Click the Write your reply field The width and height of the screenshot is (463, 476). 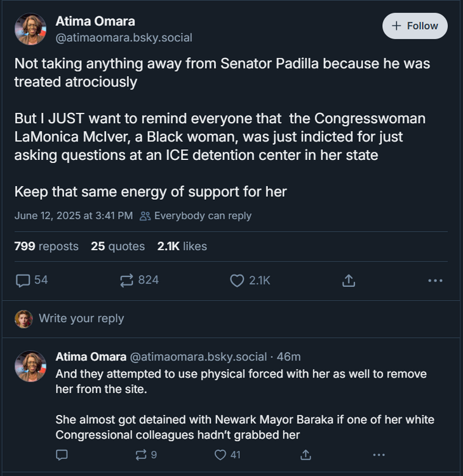point(81,319)
